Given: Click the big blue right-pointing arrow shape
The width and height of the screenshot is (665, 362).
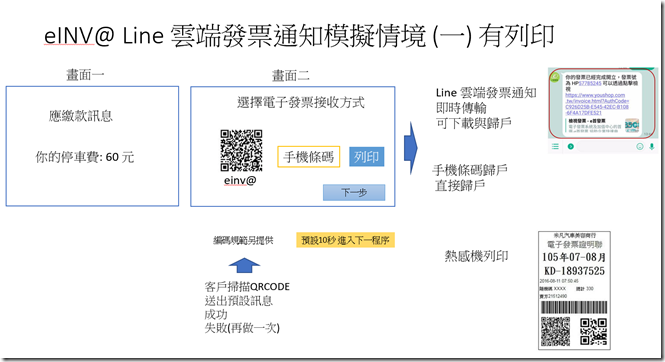Looking at the screenshot, I should (411, 148).
